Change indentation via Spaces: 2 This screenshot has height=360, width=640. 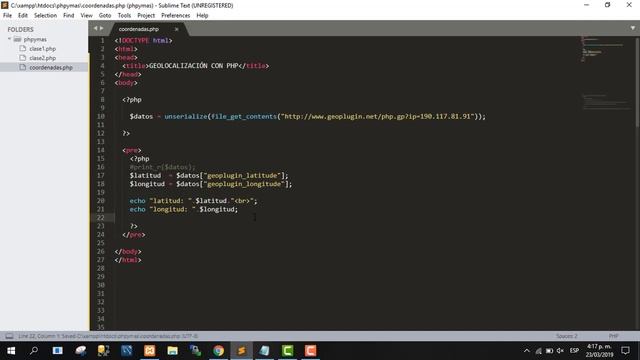pos(567,336)
